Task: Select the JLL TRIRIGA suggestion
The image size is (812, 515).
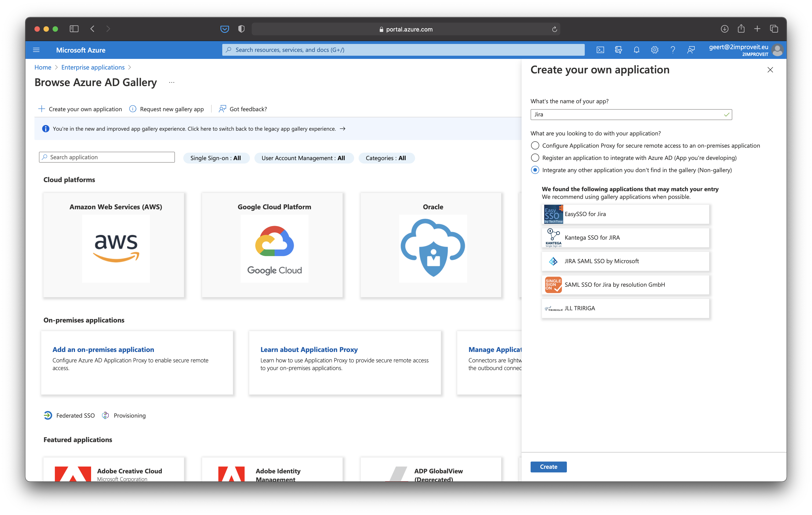Action: (625, 308)
